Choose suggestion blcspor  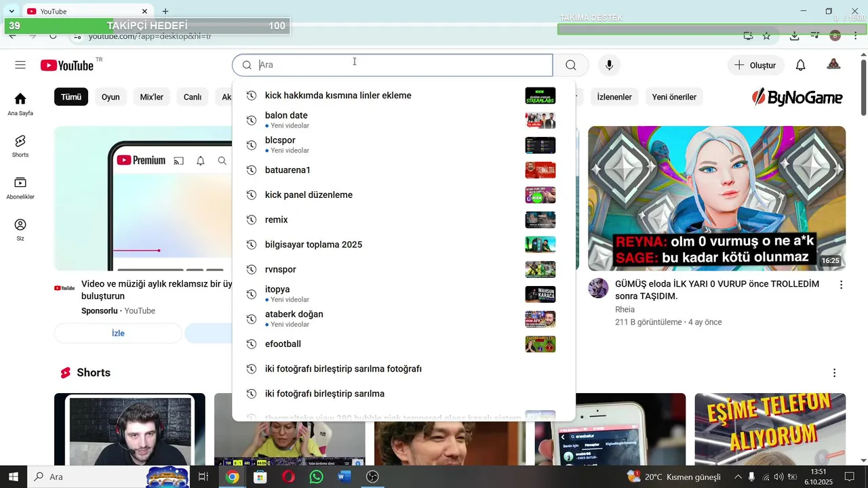coord(403,145)
